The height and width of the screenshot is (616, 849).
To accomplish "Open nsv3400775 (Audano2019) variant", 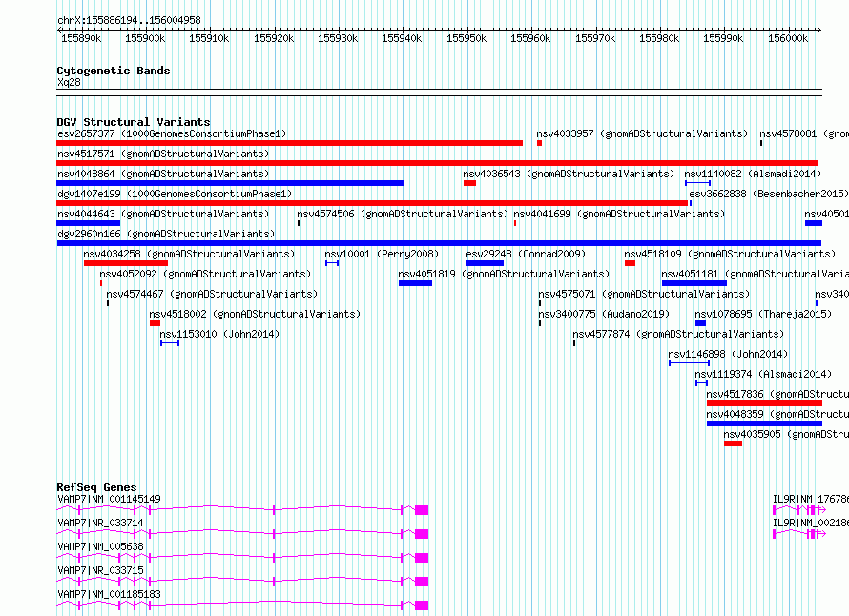I will [604, 314].
